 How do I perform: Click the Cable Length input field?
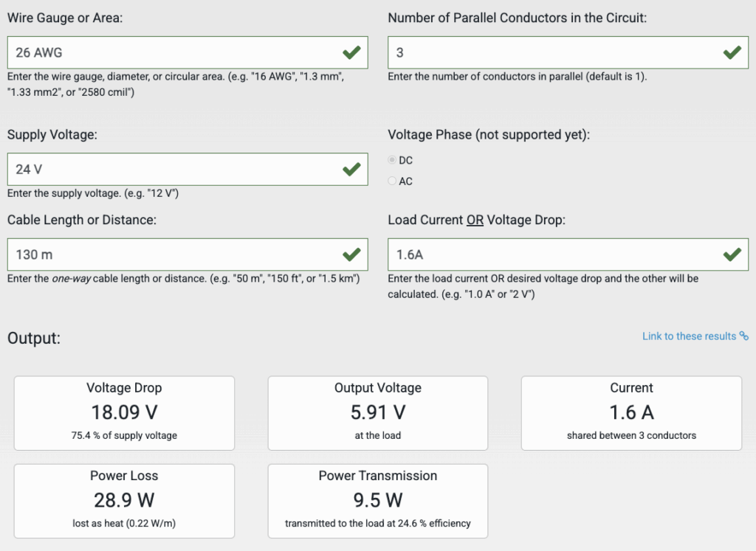click(x=170, y=254)
